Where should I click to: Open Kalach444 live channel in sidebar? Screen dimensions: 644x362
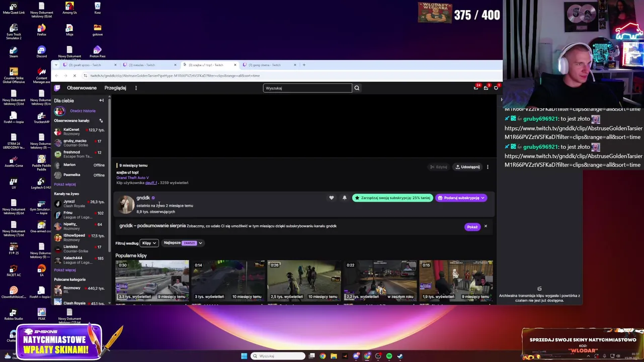point(79,260)
